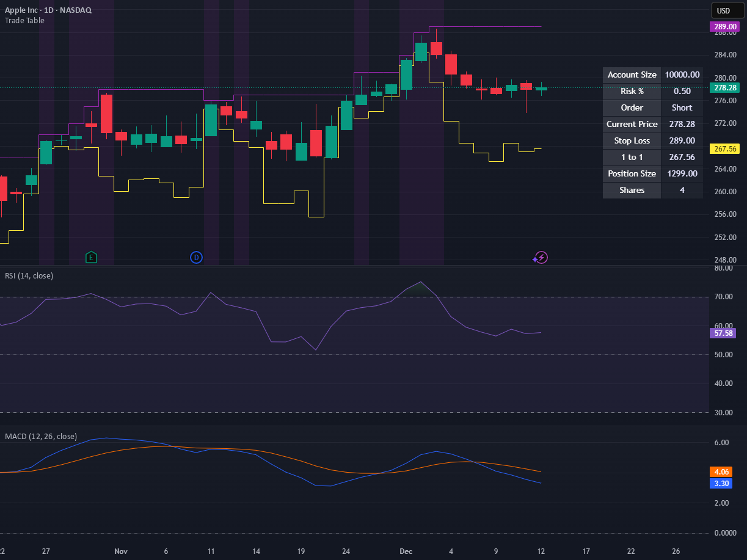The image size is (747, 560).
Task: Click the earnings E marker icon
Action: [x=91, y=258]
